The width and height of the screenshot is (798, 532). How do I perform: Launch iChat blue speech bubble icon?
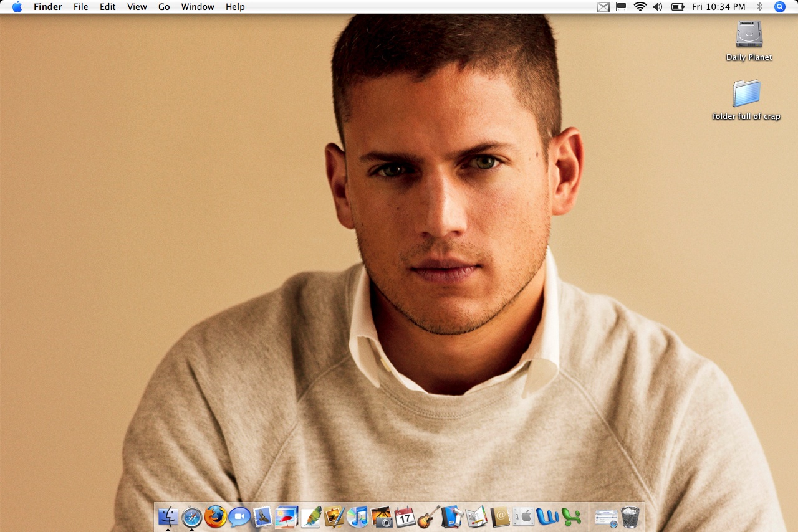(x=239, y=516)
